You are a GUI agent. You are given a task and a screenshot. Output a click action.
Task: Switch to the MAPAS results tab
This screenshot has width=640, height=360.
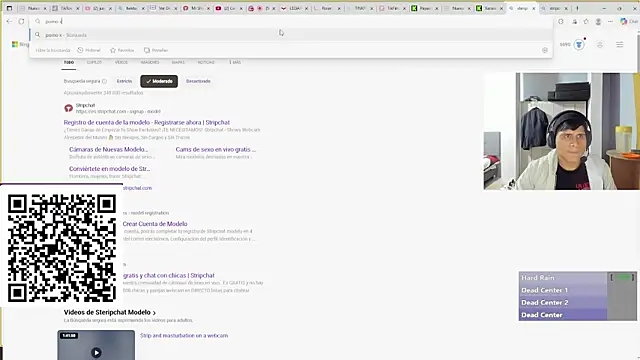178,62
